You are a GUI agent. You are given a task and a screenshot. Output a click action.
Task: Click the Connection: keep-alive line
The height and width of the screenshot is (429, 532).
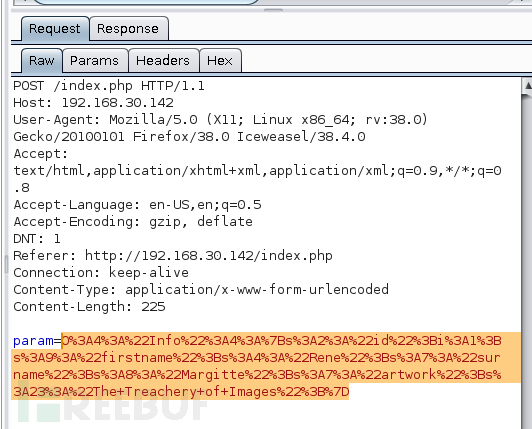[x=101, y=273]
